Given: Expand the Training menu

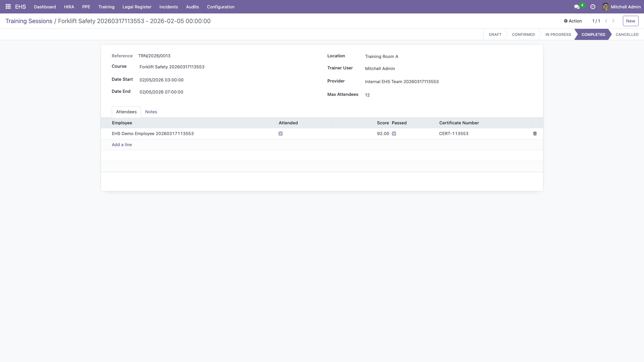Looking at the screenshot, I should [106, 7].
